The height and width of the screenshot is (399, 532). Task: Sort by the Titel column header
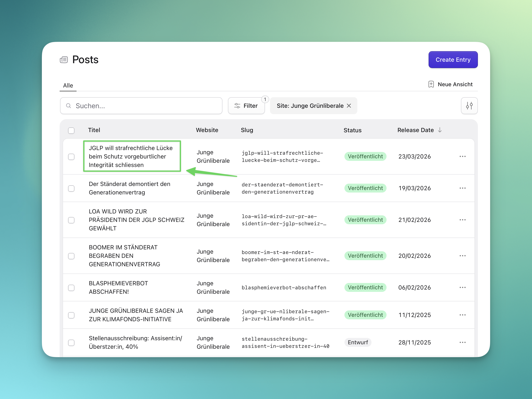point(94,130)
